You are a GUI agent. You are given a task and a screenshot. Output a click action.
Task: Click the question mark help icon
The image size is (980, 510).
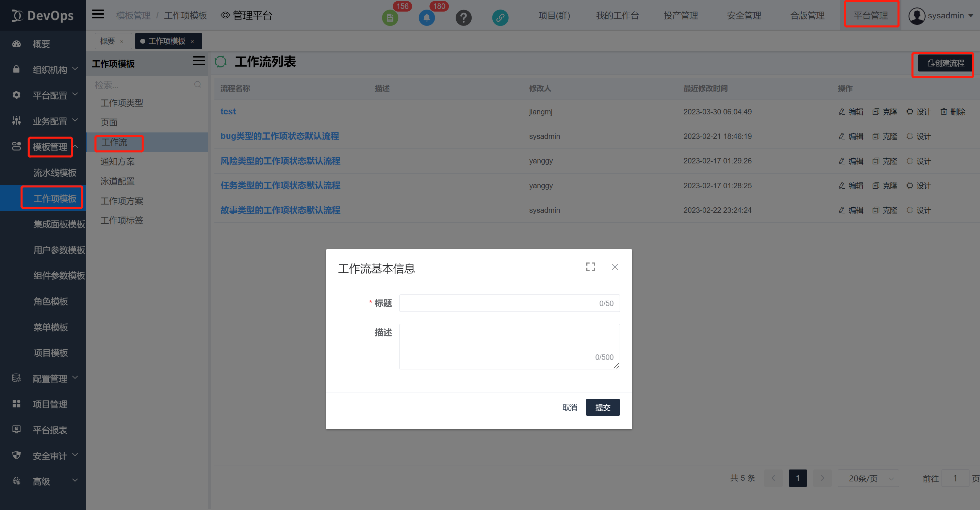(463, 17)
